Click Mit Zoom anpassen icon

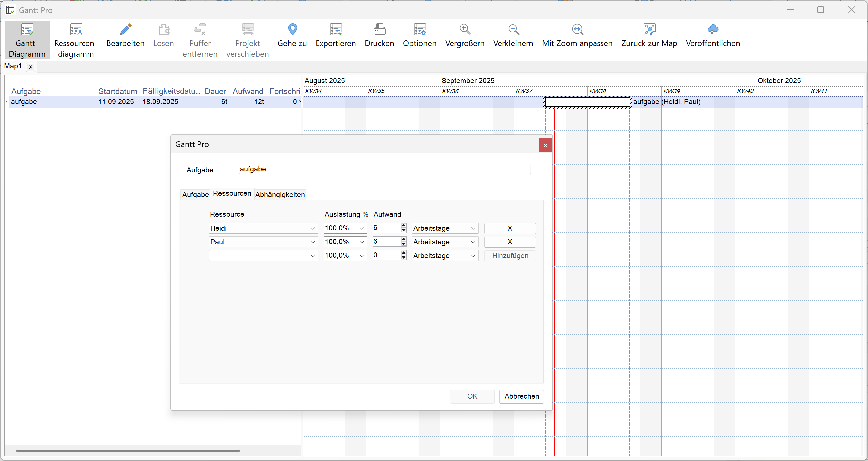click(578, 30)
